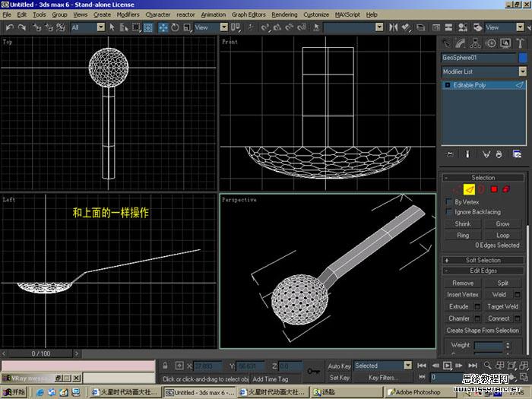Open the Rendering menu
Viewport: 532px width, 399px height.
tap(284, 14)
